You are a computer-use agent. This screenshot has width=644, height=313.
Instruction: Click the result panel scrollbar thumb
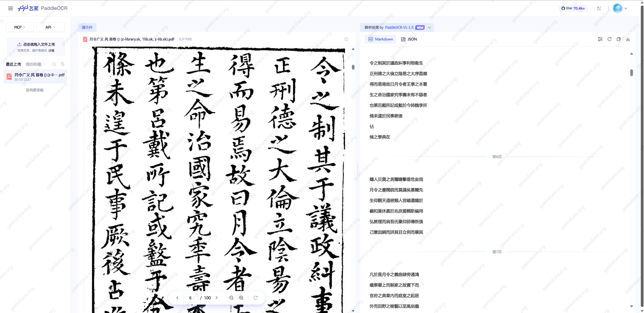tap(631, 73)
